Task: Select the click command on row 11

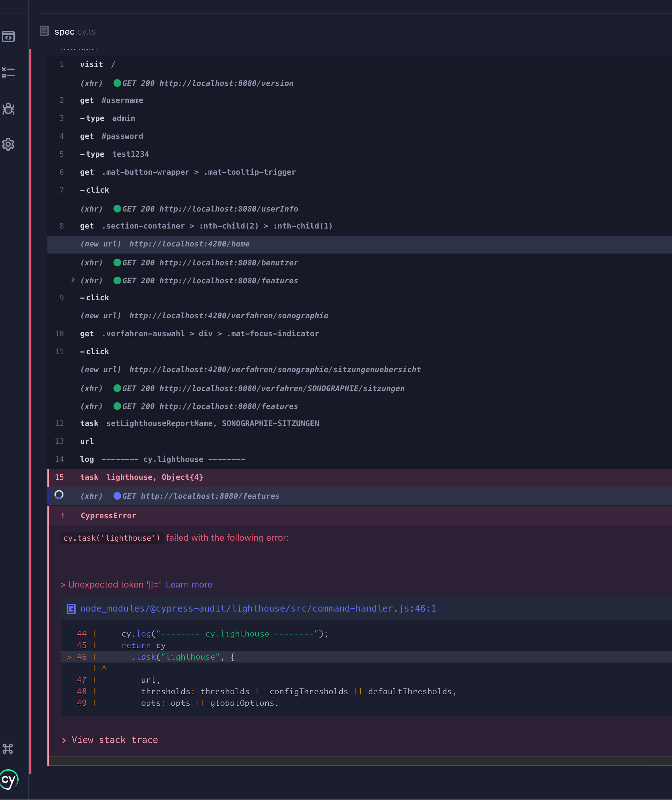Action: click(360, 351)
